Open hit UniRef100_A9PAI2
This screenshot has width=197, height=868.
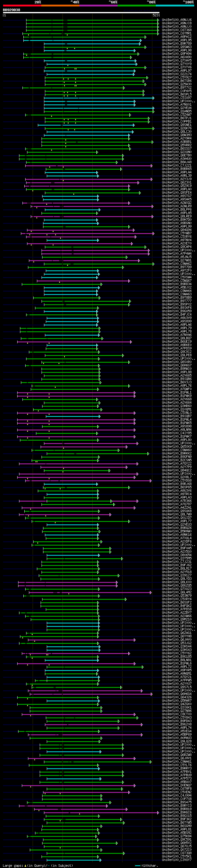[177, 37]
